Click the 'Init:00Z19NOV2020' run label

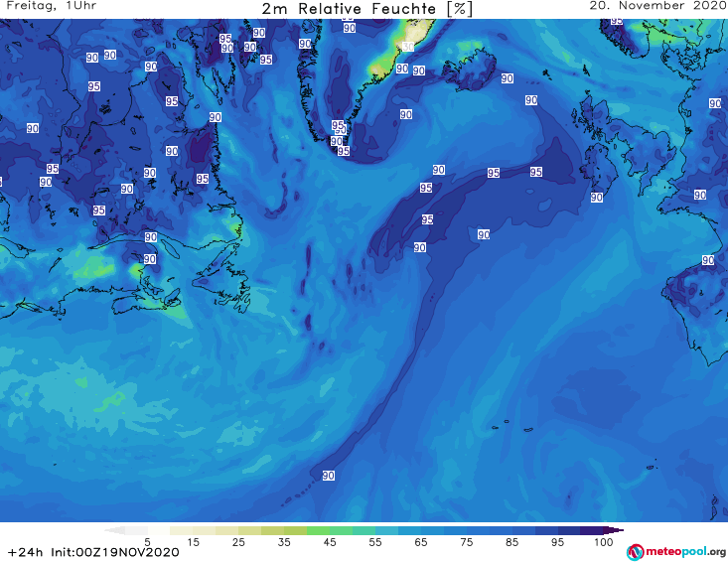click(x=114, y=552)
